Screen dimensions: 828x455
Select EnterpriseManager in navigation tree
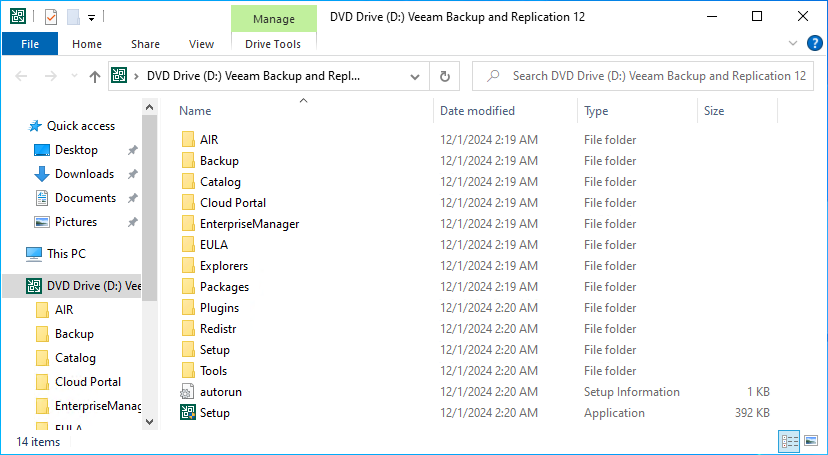(98, 406)
